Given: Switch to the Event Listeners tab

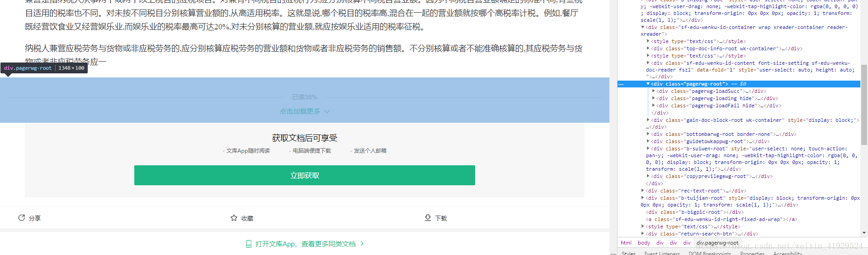Looking at the screenshot, I should point(662,253).
